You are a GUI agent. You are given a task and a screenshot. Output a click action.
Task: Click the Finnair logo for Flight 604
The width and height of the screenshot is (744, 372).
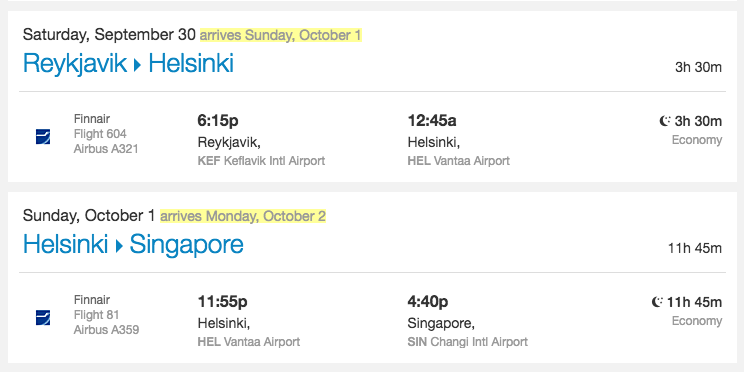pos(43,137)
